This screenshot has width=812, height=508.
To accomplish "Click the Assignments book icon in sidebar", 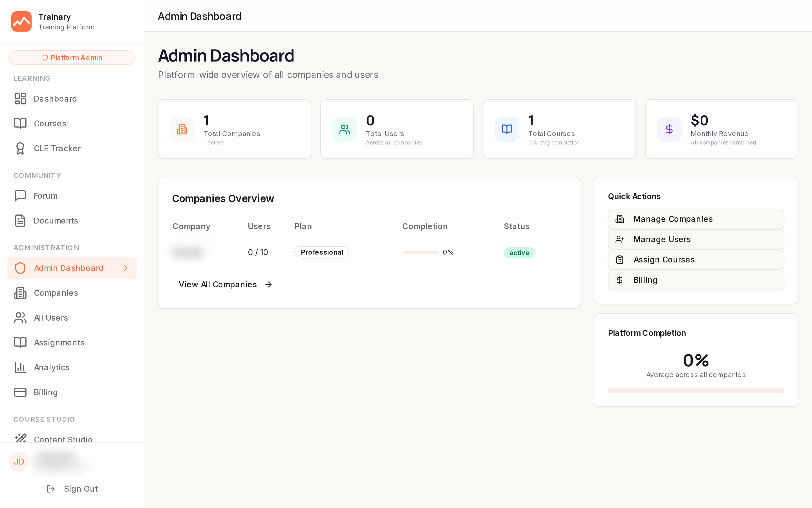I will point(20,343).
